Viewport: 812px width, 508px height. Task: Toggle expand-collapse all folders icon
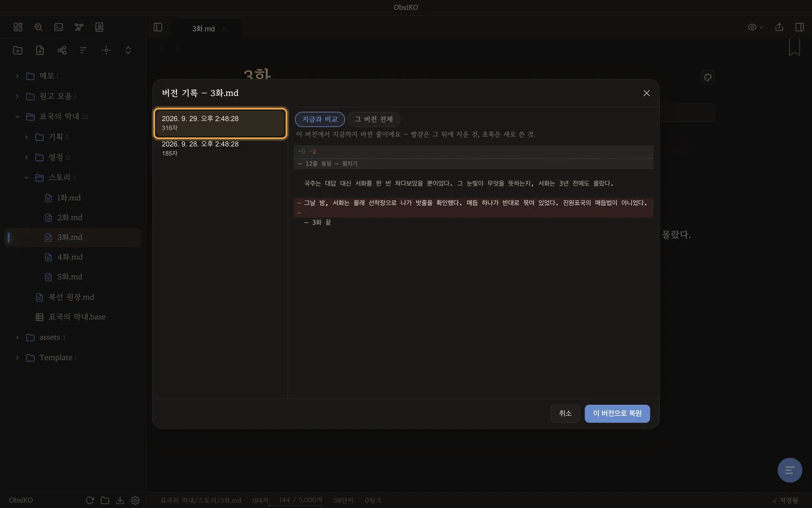click(128, 50)
